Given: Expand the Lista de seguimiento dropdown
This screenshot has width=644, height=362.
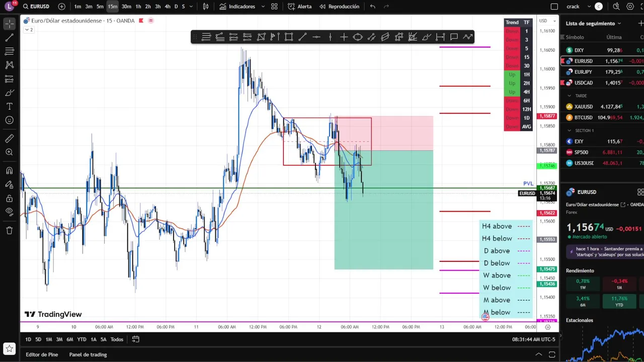Looking at the screenshot, I should (x=593, y=23).
